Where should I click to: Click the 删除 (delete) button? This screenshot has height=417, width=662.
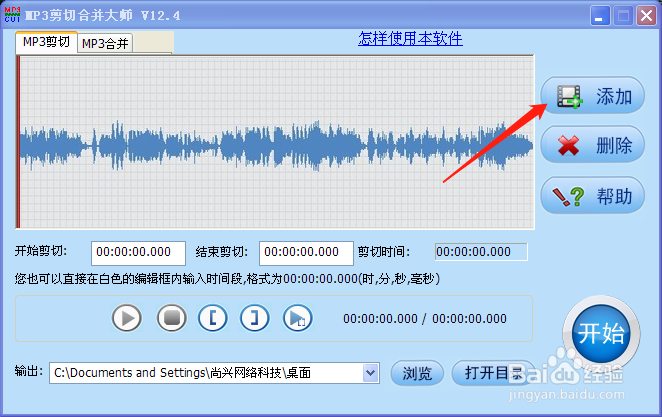592,145
